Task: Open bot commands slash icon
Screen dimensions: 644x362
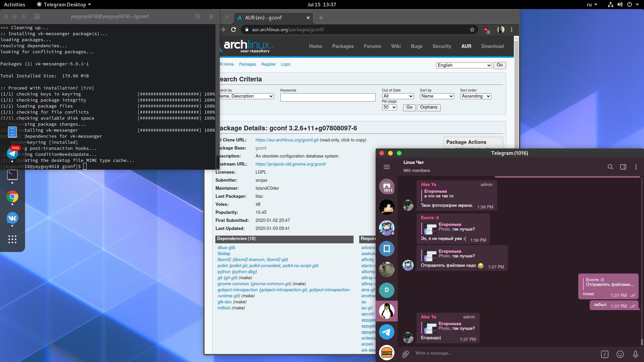Action: pyautogui.click(x=605, y=354)
